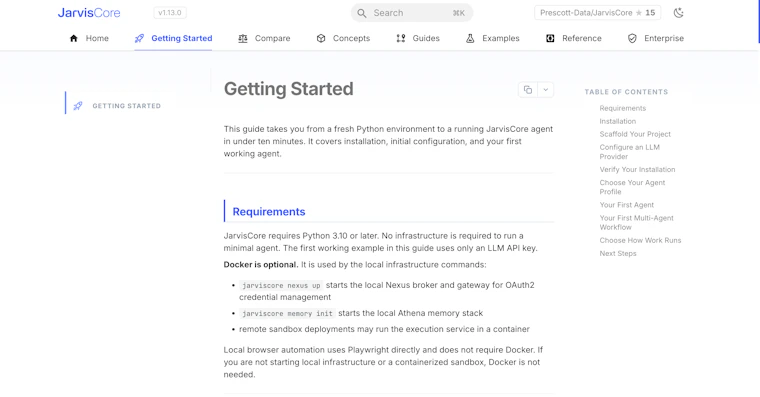Toggle dark mode with moon icon

click(x=679, y=13)
